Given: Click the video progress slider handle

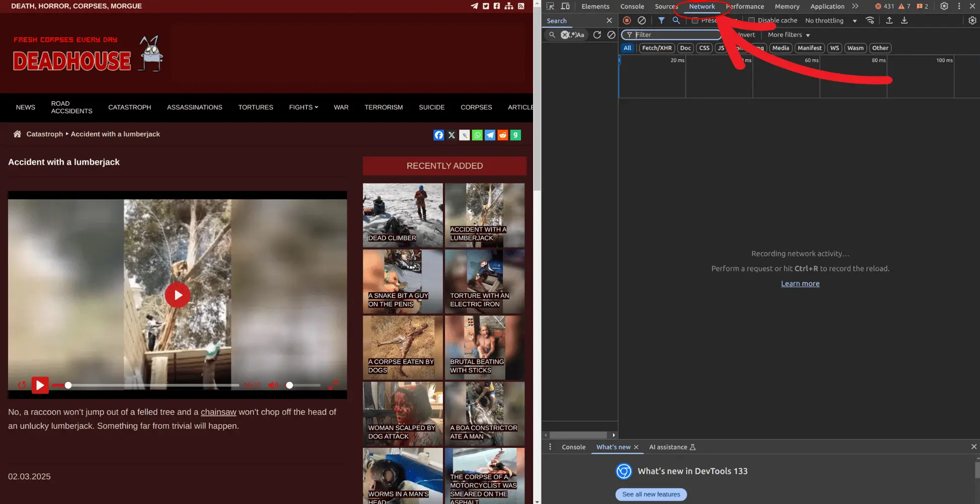Looking at the screenshot, I should [68, 385].
